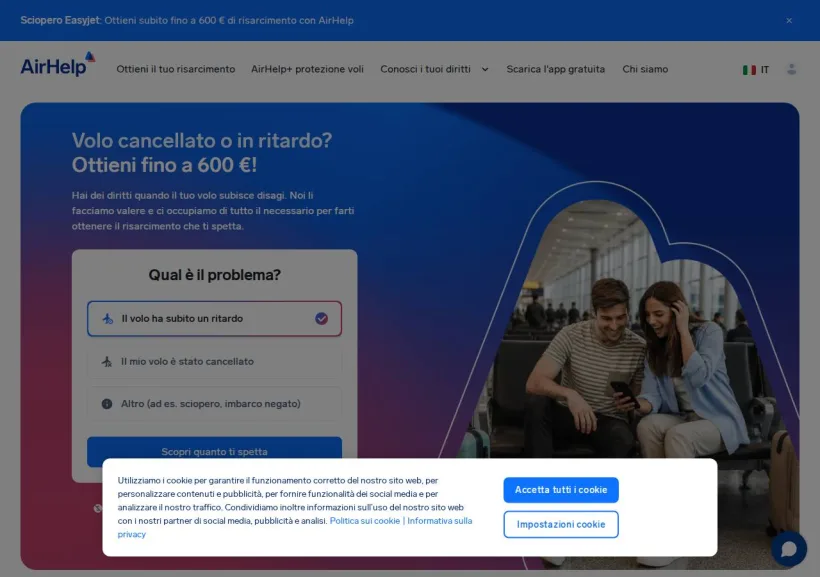This screenshot has width=820, height=577.
Task: Open the IT language selector
Action: tap(756, 70)
